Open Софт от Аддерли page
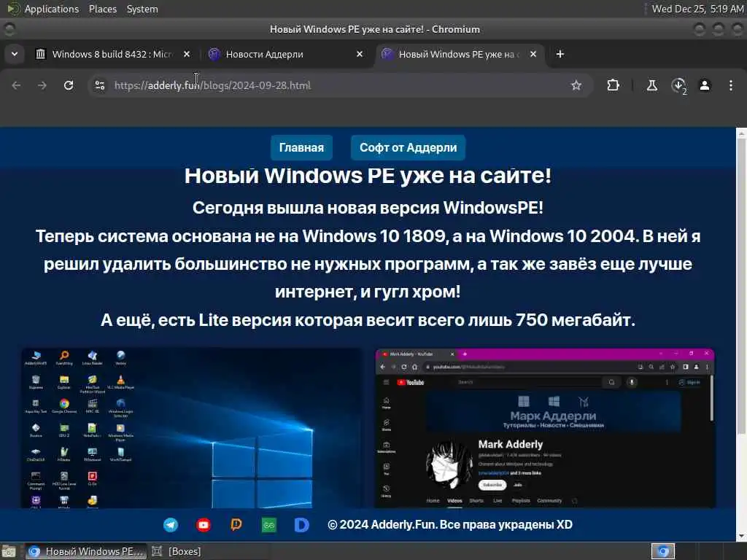Image resolution: width=747 pixels, height=560 pixels. pos(409,147)
